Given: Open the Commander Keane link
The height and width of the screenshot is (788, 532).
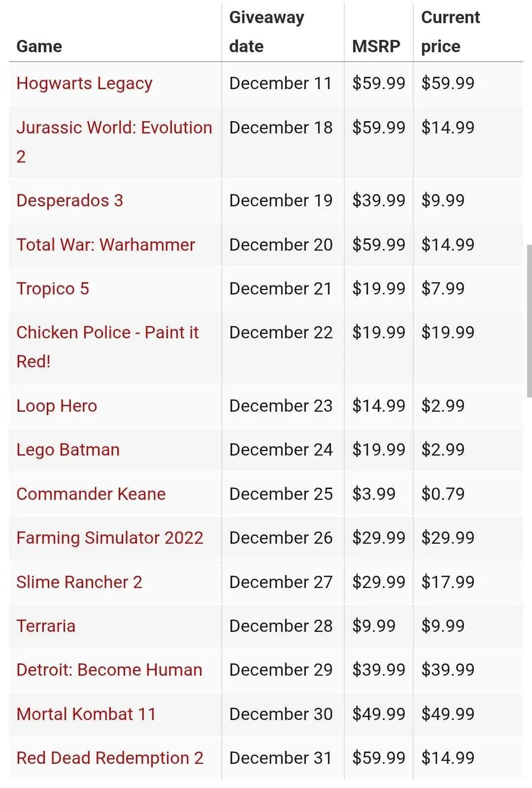Looking at the screenshot, I should pyautogui.click(x=91, y=494).
